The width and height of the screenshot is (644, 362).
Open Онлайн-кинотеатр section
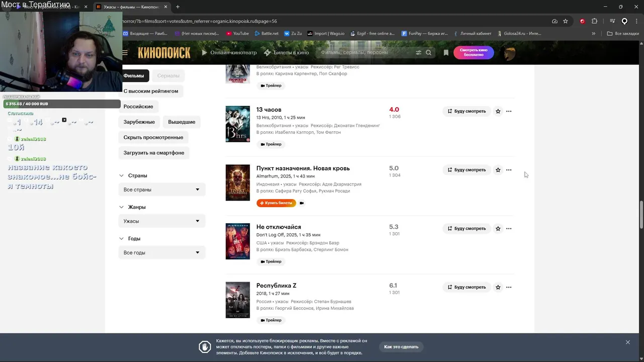point(229,52)
